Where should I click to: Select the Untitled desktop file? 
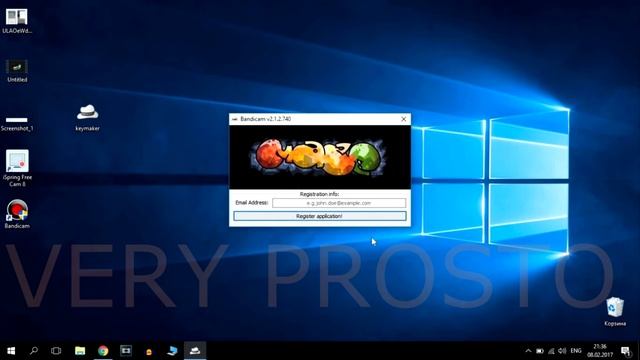(x=17, y=71)
